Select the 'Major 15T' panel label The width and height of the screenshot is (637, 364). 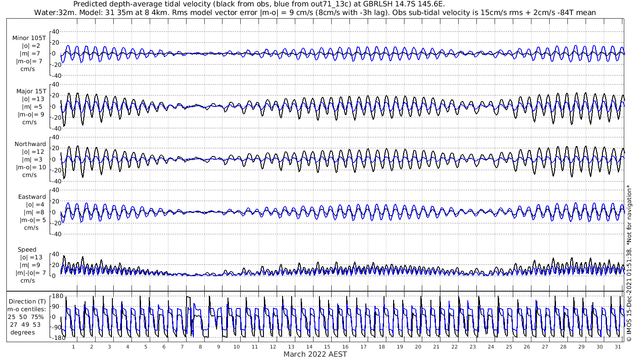click(x=31, y=91)
